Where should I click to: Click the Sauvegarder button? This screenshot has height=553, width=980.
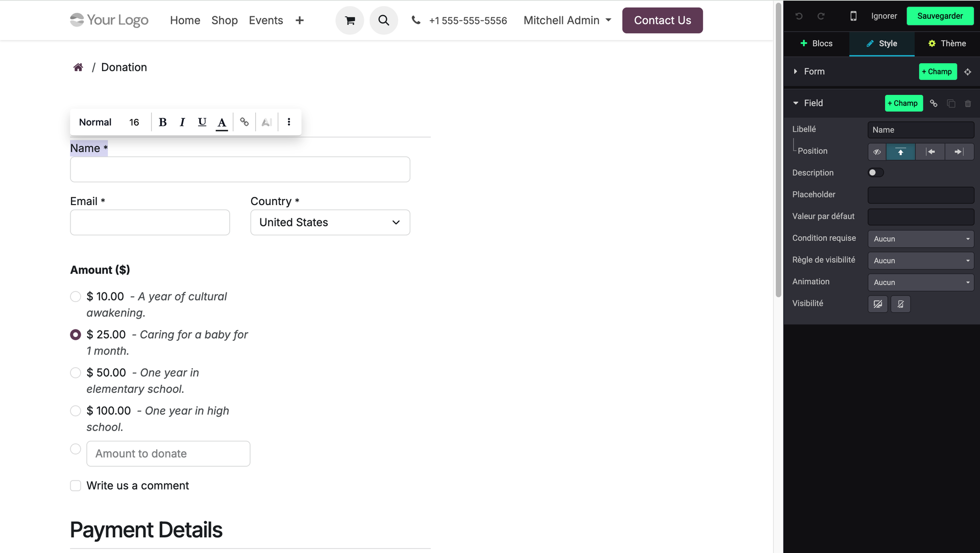point(940,16)
